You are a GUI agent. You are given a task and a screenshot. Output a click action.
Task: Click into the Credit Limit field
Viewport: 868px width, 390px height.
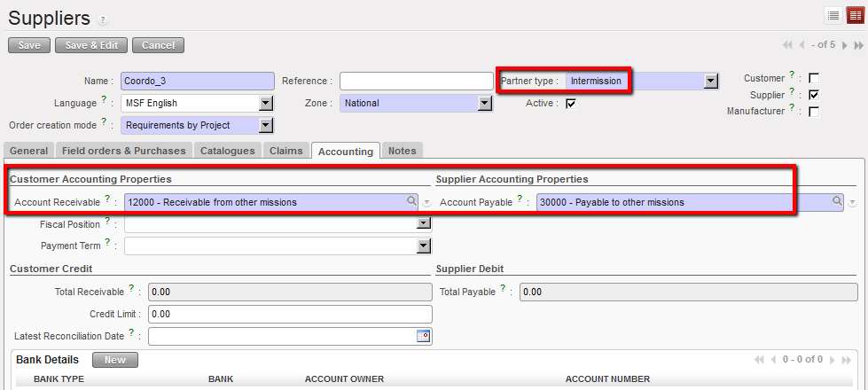[x=289, y=314]
